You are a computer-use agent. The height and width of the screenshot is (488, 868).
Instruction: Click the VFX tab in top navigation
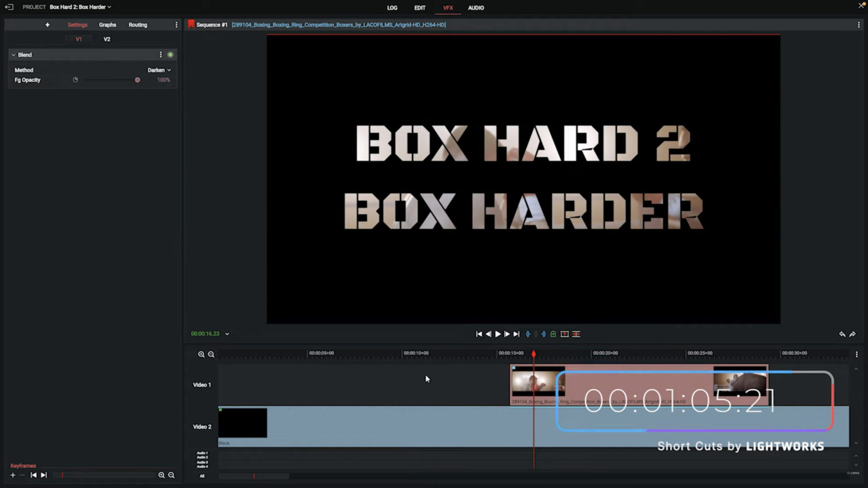pyautogui.click(x=448, y=8)
